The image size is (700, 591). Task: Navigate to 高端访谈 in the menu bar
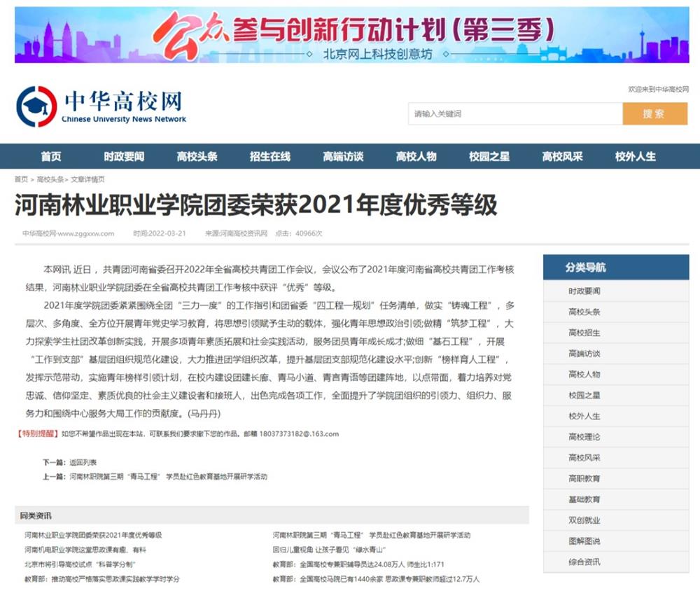tap(343, 157)
